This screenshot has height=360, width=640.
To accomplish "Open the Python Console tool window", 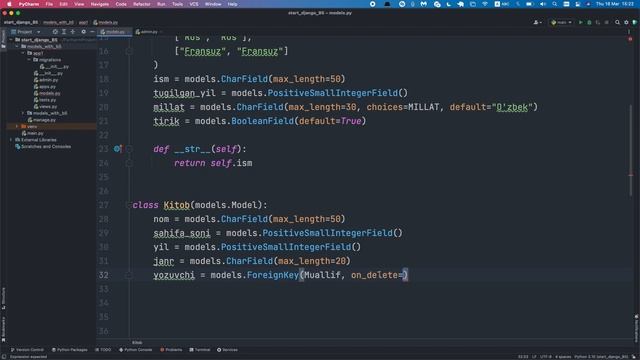I will pyautogui.click(x=136, y=350).
